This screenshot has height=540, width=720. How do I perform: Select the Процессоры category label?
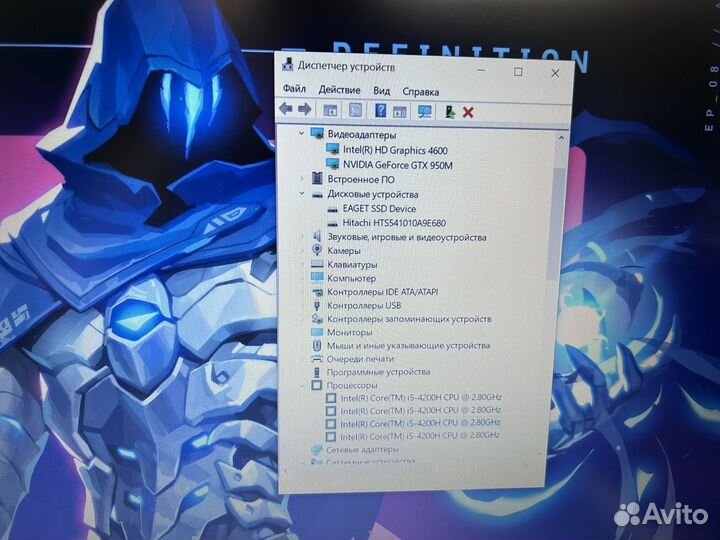click(x=352, y=385)
